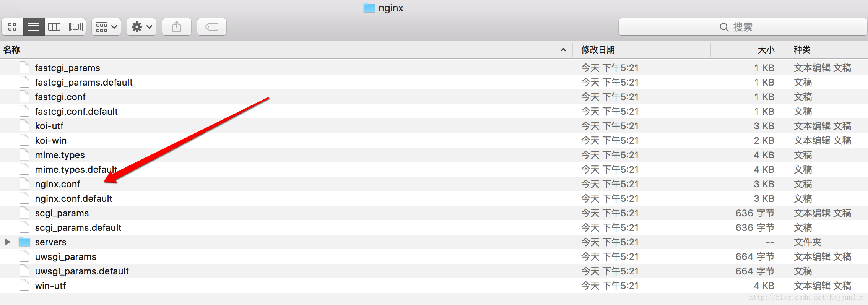Click the Share toolbar button
Viewport: 868px width, 305px height.
[177, 27]
